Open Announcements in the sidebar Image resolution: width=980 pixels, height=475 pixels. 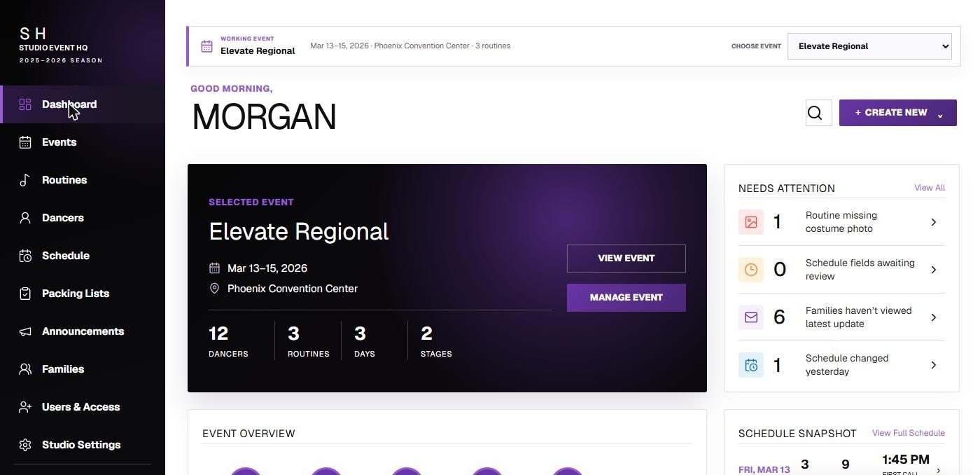[x=83, y=331]
